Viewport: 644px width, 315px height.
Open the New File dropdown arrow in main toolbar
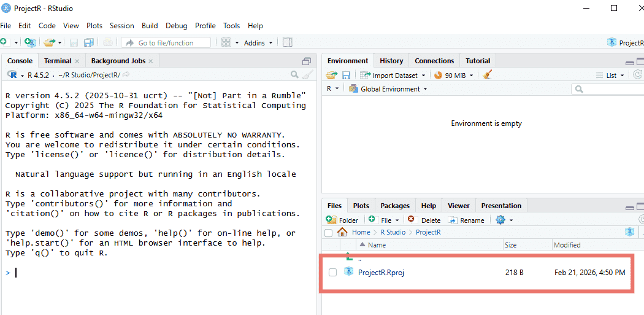(16, 43)
